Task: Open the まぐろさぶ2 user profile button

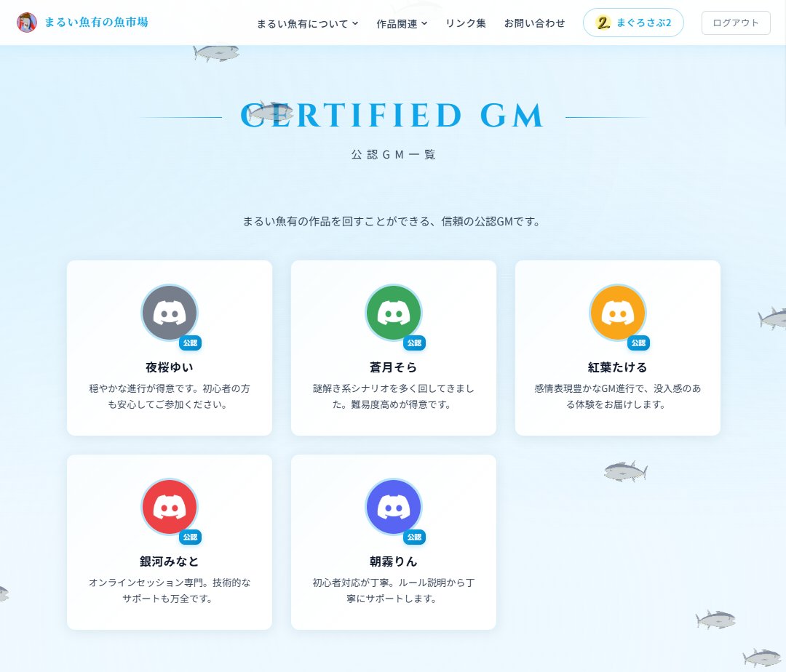Action: (633, 23)
